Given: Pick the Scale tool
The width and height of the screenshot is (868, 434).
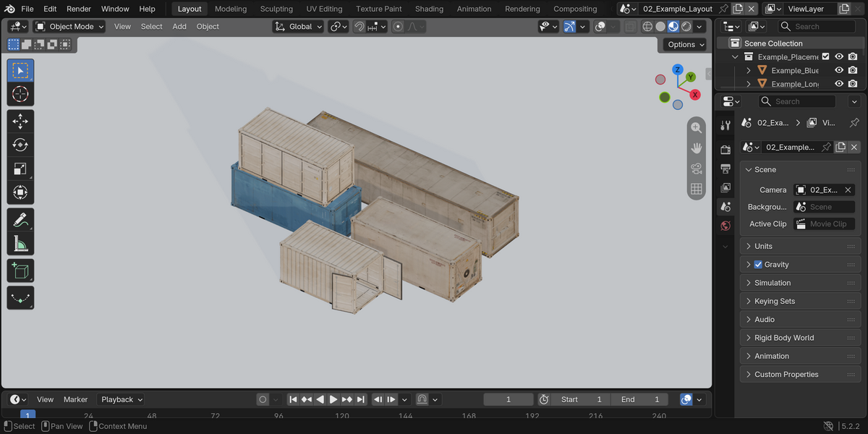Looking at the screenshot, I should 20,169.
